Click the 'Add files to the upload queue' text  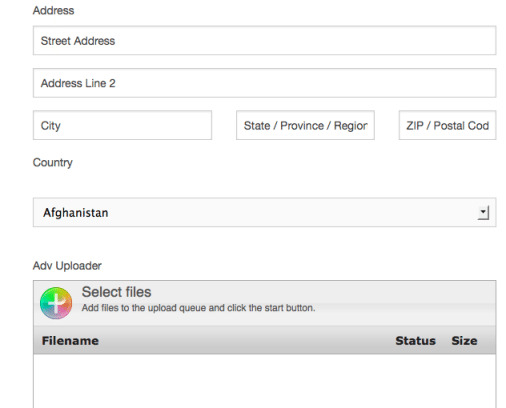198,308
